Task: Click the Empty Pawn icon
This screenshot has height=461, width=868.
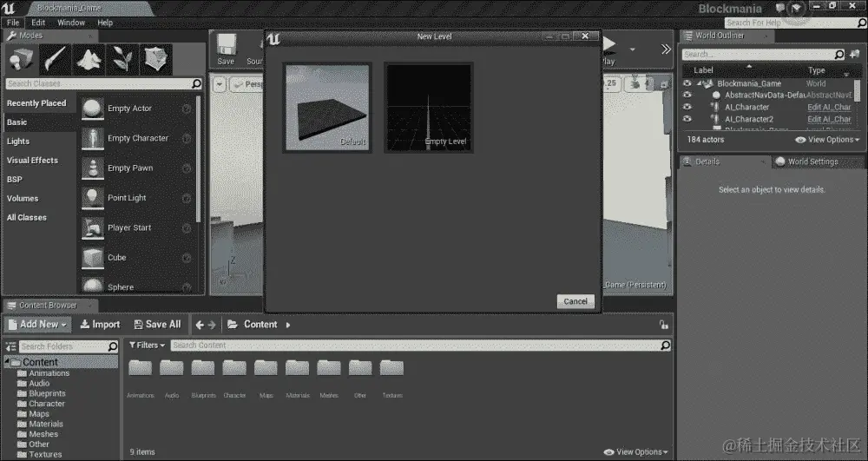Action: [x=93, y=168]
